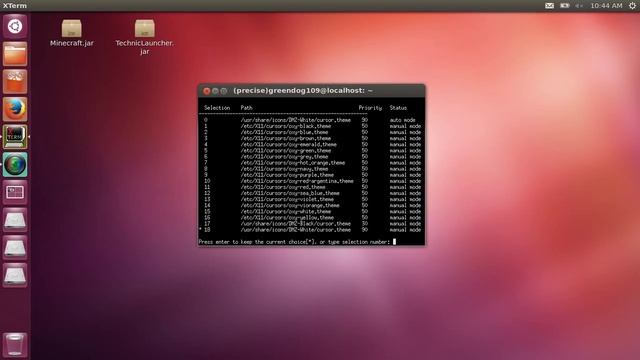Click the 'Selection' column header
The width and height of the screenshot is (640, 360).
[x=217, y=108]
